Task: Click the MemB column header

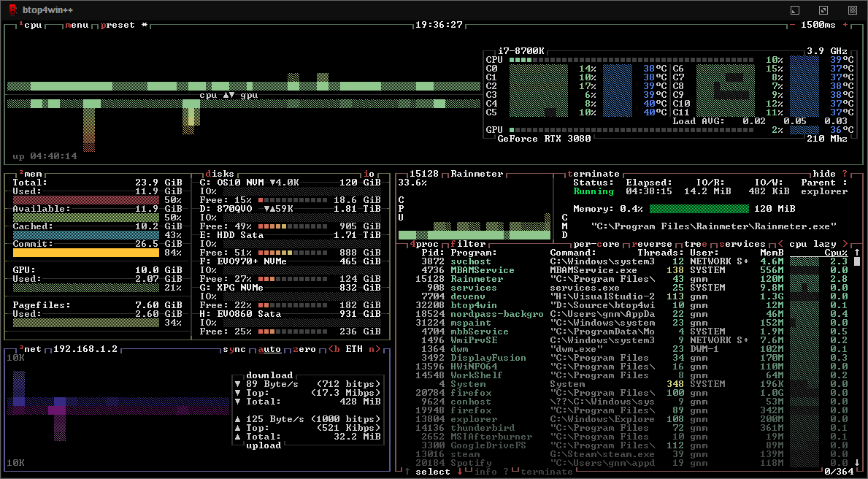Action: click(772, 253)
